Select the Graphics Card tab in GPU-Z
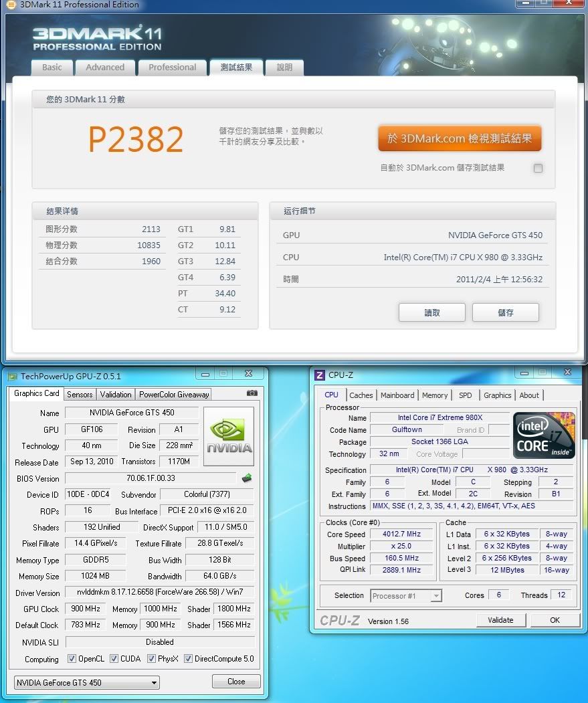 point(36,393)
